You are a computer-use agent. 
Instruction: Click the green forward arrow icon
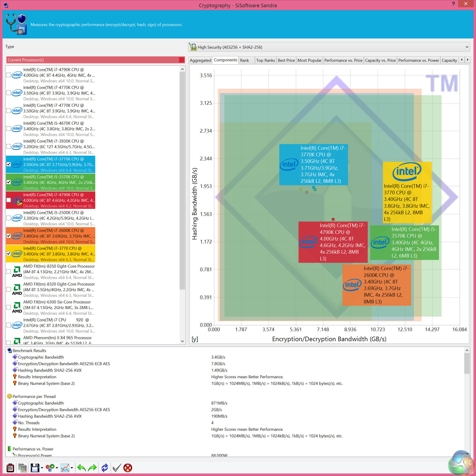92,468
